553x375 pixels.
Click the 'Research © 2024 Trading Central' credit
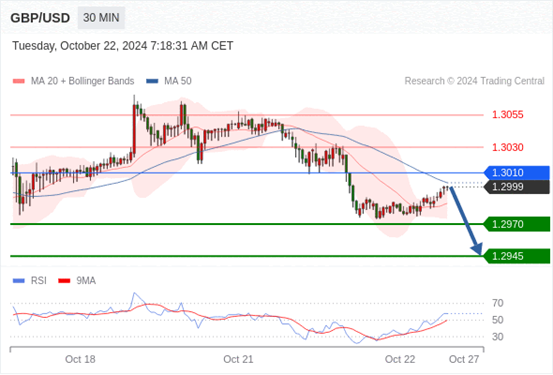474,81
